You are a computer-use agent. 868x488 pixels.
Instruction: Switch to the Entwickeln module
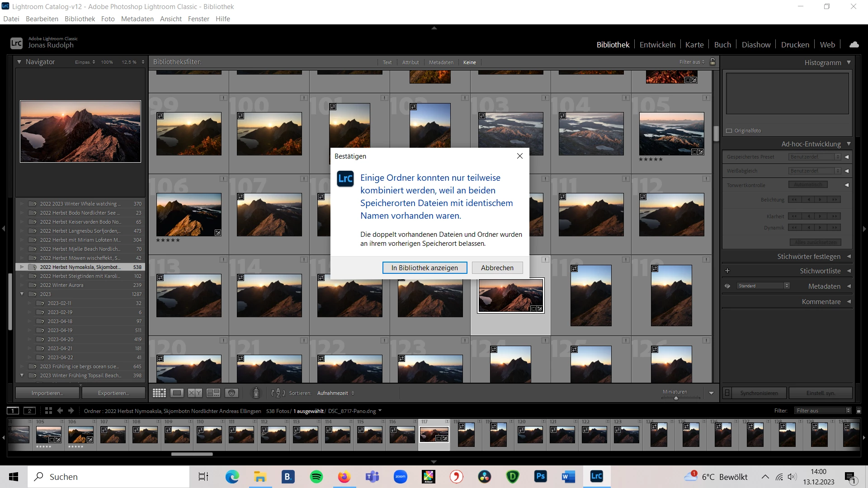[x=657, y=45]
